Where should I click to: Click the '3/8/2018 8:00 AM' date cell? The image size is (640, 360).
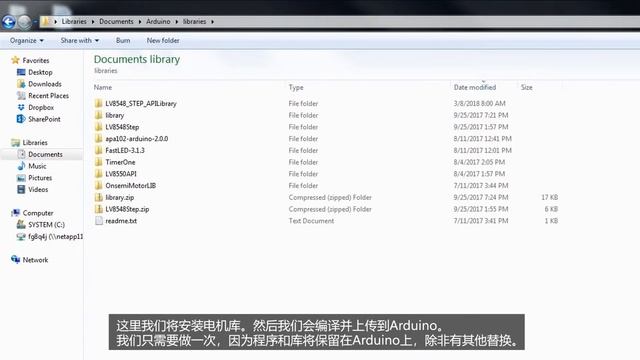point(479,104)
